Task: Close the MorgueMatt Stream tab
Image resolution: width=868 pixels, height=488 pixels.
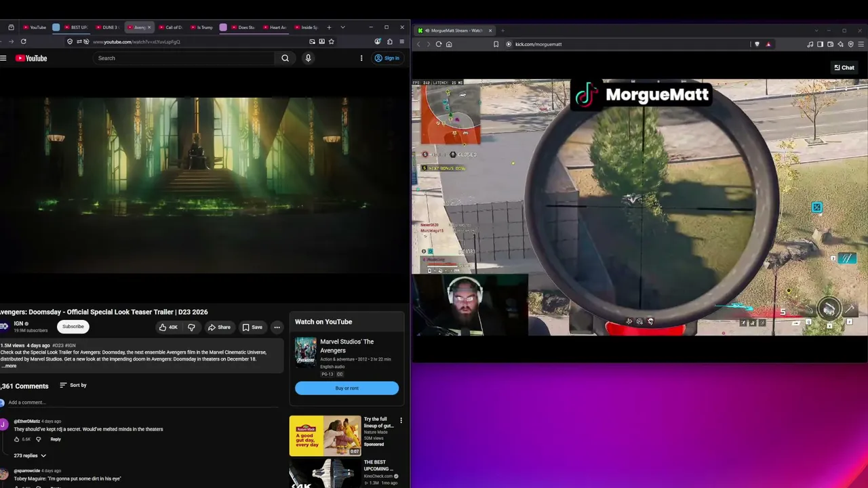Action: pyautogui.click(x=490, y=30)
